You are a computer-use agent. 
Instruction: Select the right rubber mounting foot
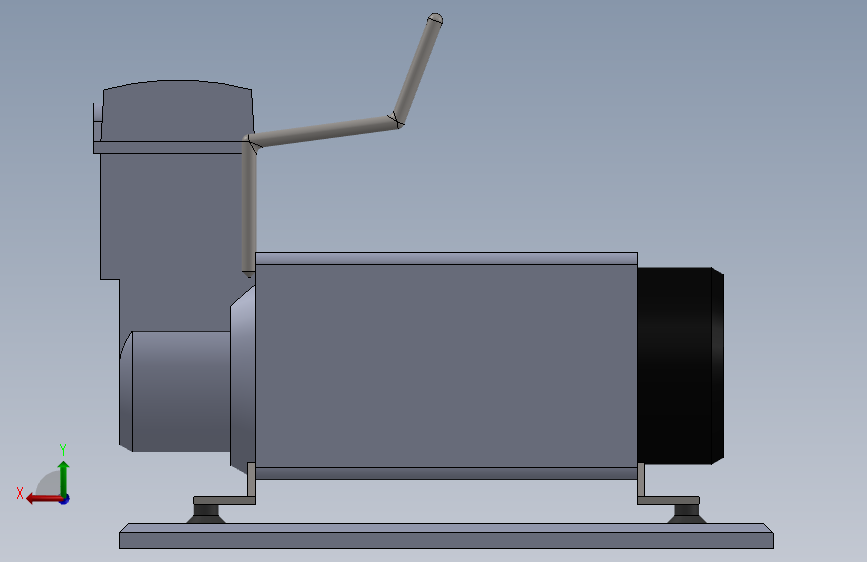tap(686, 514)
